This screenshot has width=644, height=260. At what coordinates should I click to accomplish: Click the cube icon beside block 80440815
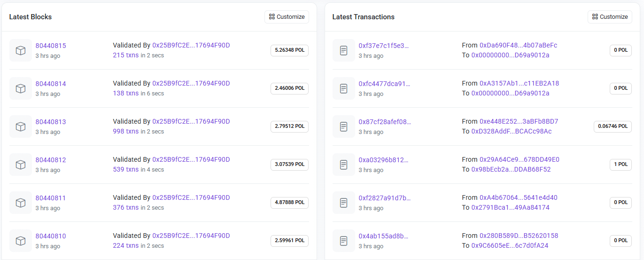21,50
